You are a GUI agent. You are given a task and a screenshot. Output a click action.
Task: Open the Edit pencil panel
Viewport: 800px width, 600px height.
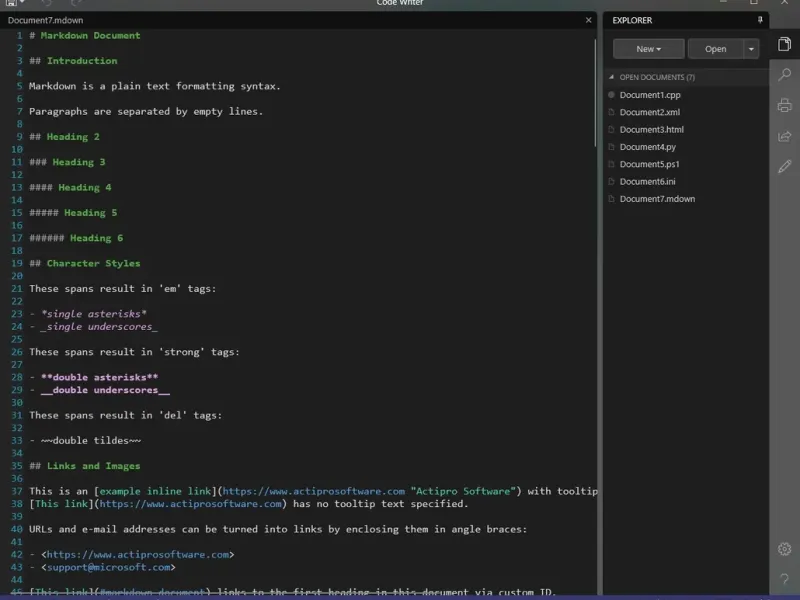785,166
